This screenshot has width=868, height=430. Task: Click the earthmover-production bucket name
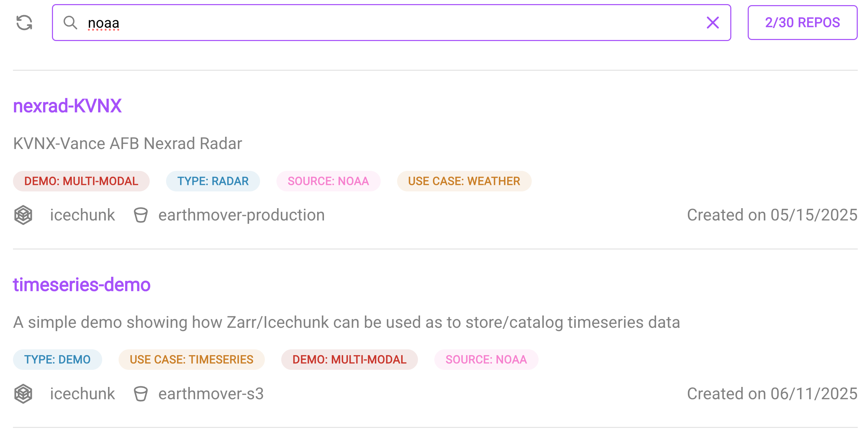(241, 215)
